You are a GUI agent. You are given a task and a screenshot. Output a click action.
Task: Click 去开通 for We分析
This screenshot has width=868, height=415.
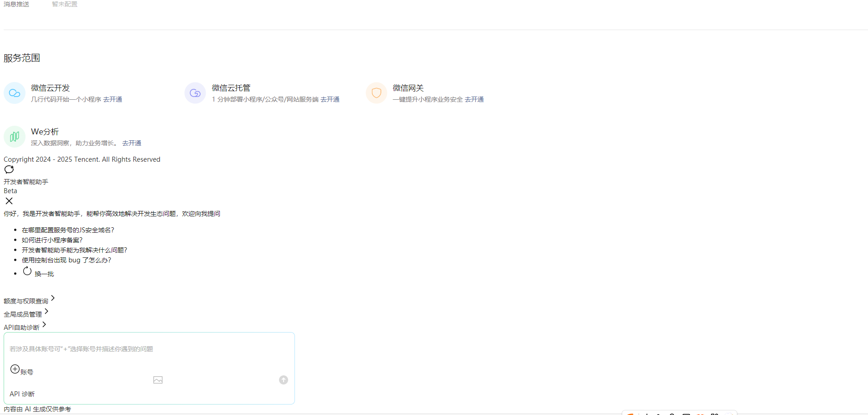(x=132, y=143)
